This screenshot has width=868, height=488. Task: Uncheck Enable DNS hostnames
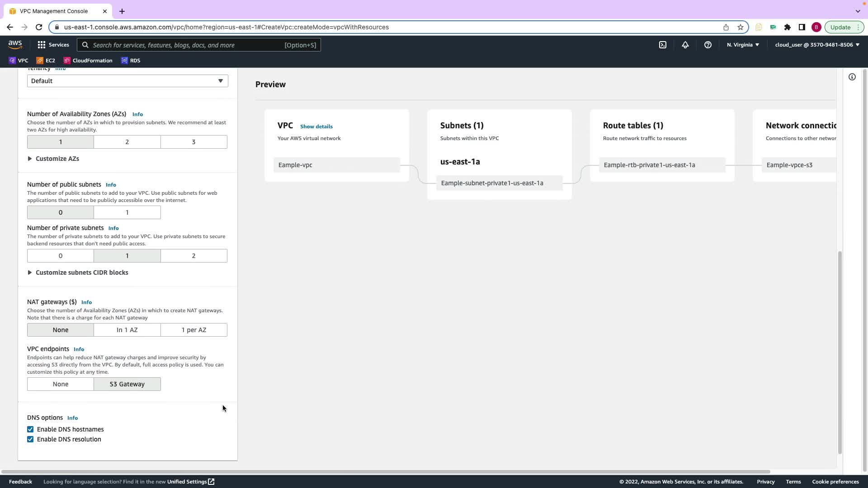tap(30, 429)
